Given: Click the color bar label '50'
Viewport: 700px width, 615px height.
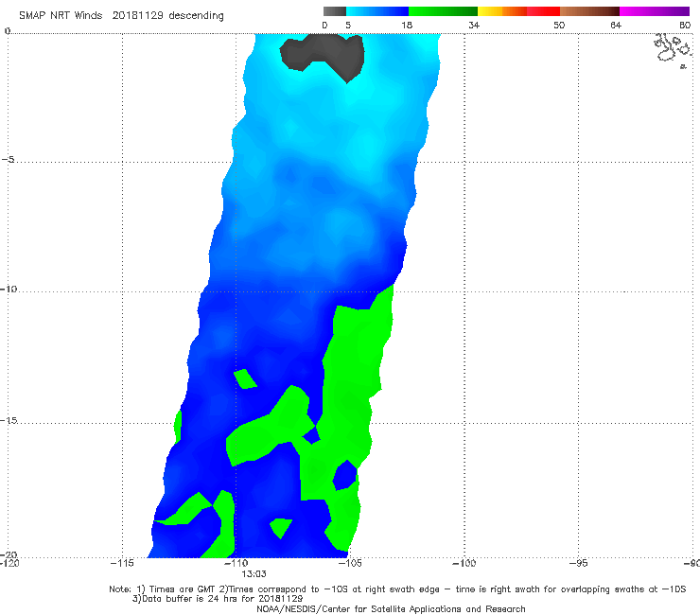Looking at the screenshot, I should [x=559, y=25].
